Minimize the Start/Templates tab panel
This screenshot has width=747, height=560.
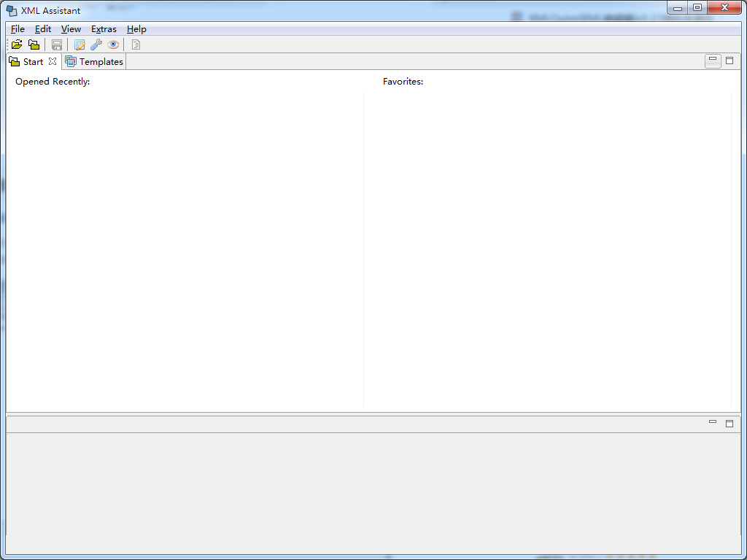(713, 61)
